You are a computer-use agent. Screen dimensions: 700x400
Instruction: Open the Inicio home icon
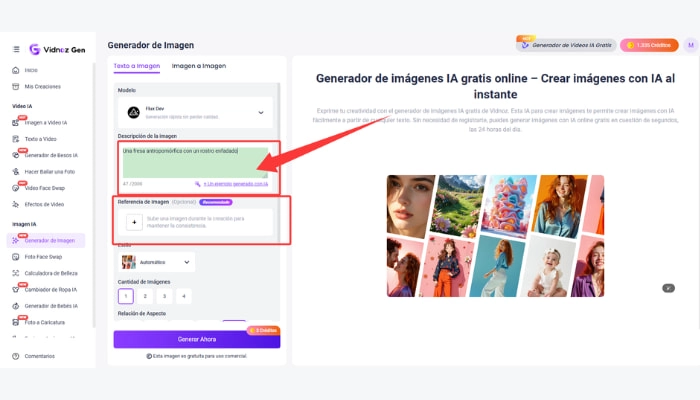[16, 70]
